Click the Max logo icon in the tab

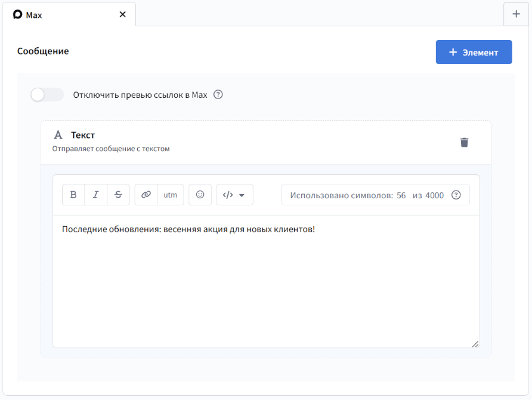17,14
